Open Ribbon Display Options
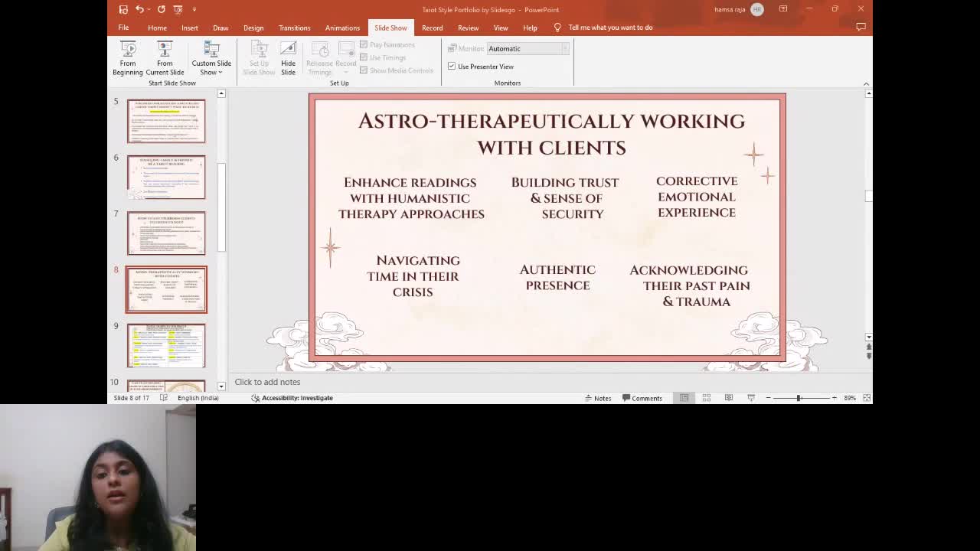Screen dimensions: 980x551 point(783,9)
